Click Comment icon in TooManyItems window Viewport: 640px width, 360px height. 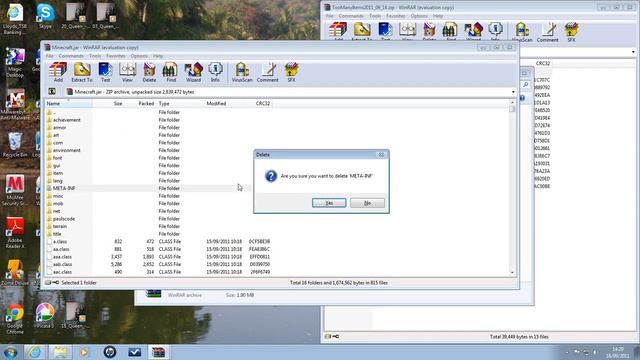pyautogui.click(x=547, y=32)
